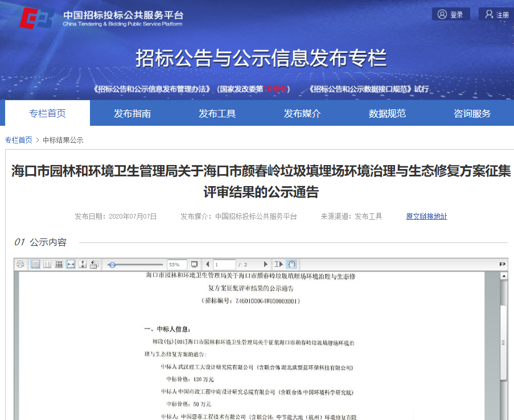Click the 招标公告与公示信息发布专栏 banner title
This screenshot has width=514, height=420.
pos(261,58)
